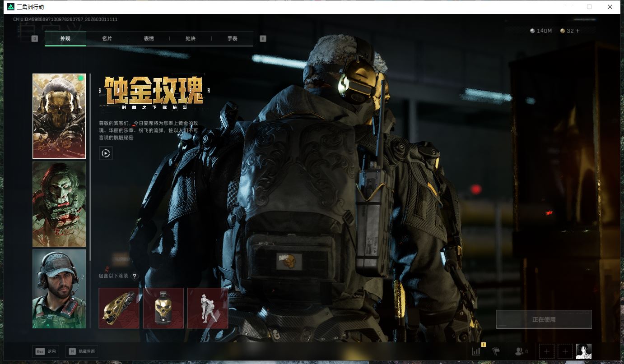Click the first empty squad slot plus

coord(547,351)
